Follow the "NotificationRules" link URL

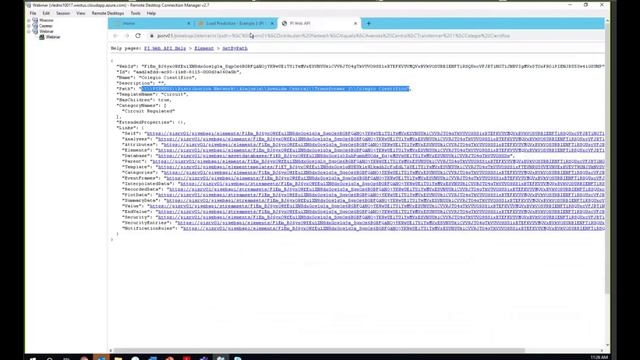click(x=393, y=229)
